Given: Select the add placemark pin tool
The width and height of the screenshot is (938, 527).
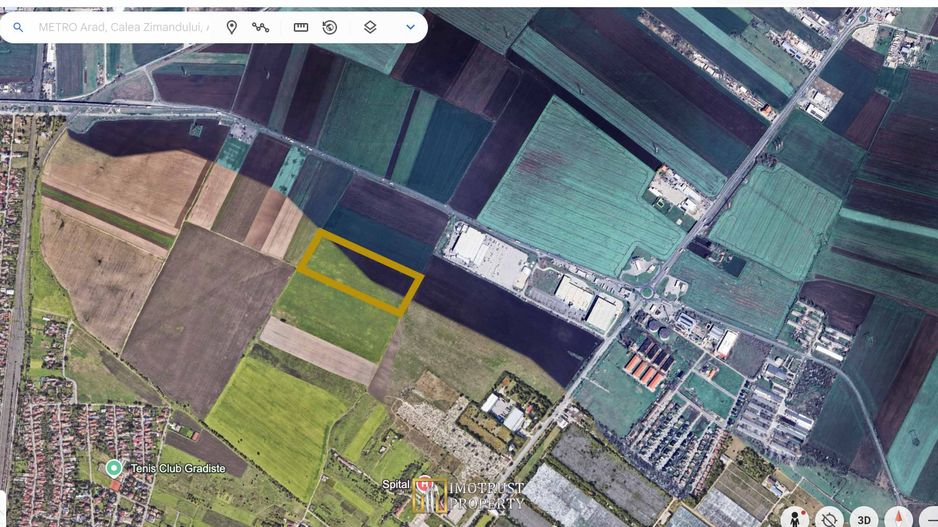Looking at the screenshot, I should click(x=232, y=28).
